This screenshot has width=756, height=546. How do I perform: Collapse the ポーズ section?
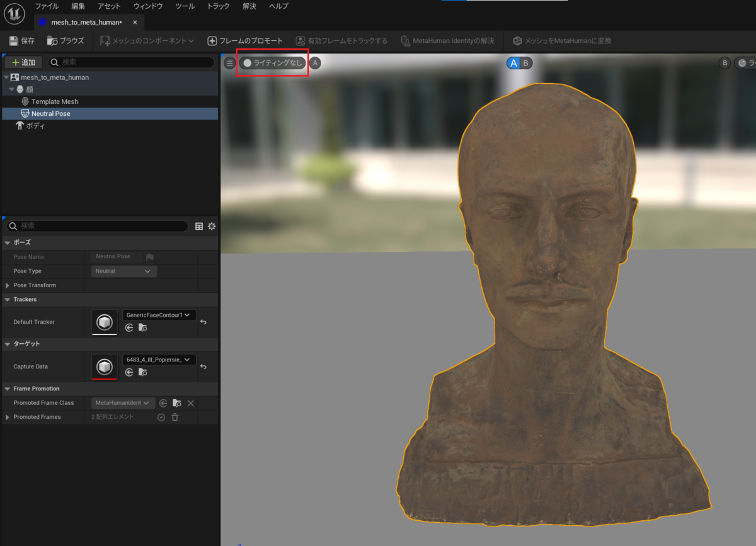[x=7, y=242]
